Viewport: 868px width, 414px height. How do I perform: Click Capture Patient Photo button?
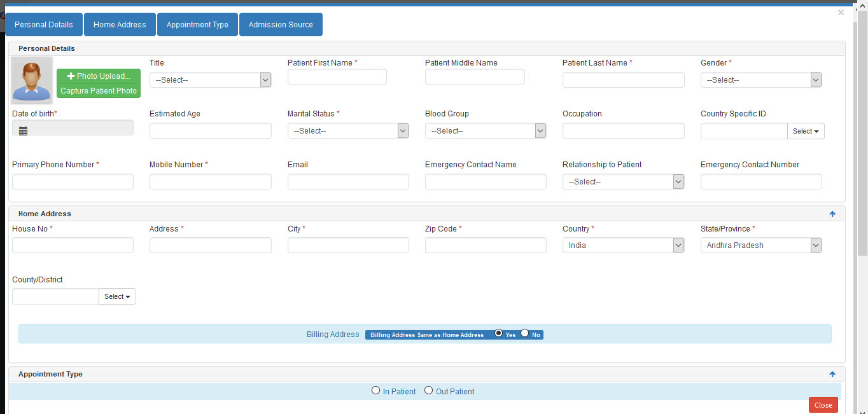[99, 91]
